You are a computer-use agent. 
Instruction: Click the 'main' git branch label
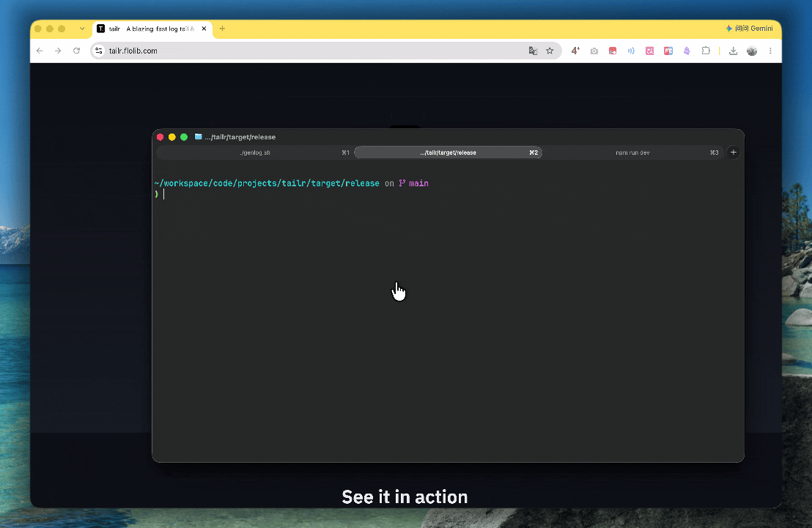418,183
